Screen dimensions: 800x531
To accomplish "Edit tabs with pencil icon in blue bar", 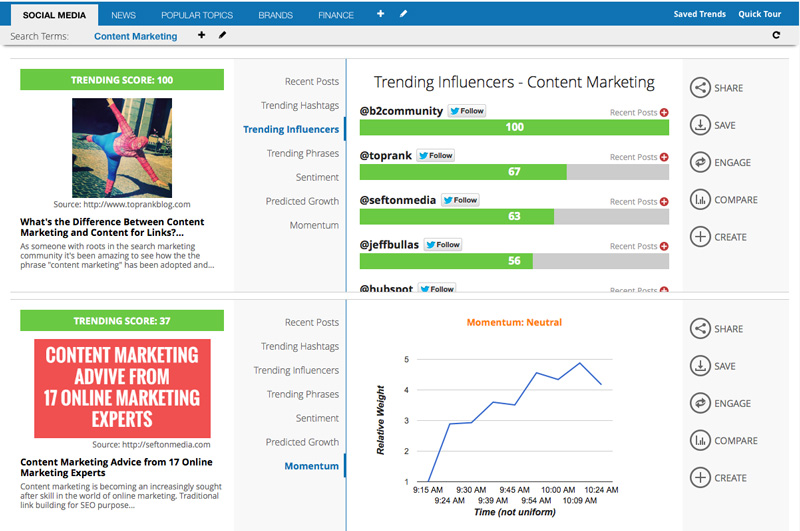I will (x=403, y=14).
